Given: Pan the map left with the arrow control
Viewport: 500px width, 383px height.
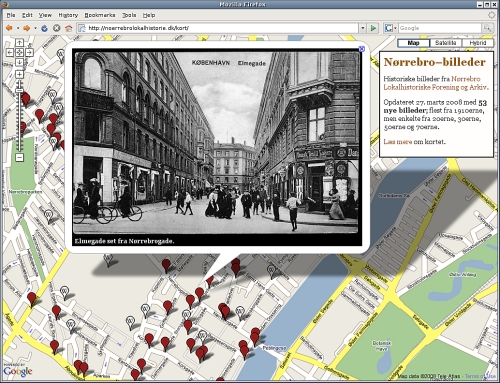Looking at the screenshot, I should pos(10,52).
